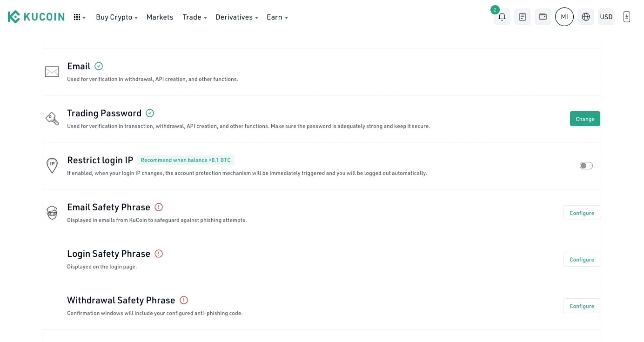Select the USD currency button
644x342 pixels.
coord(606,17)
